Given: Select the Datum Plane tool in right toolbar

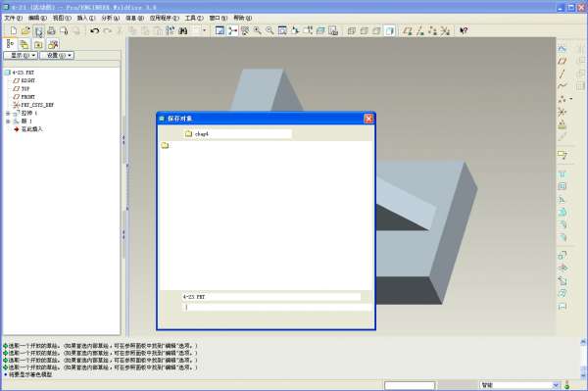Looking at the screenshot, I should pos(562,61).
